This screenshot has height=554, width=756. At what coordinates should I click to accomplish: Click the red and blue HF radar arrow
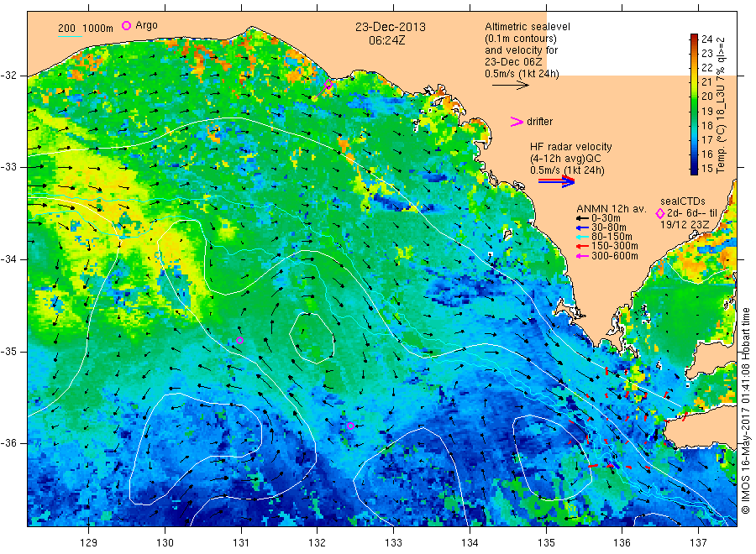coord(556,181)
